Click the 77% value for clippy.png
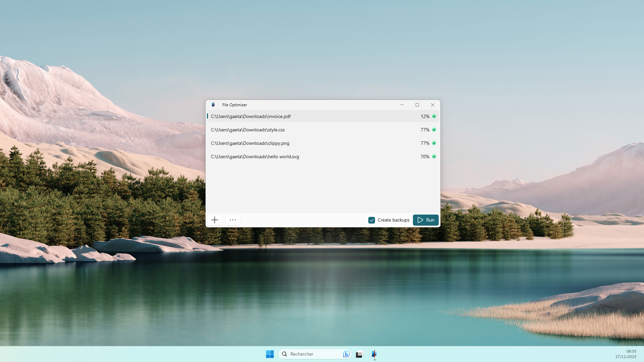Viewport: 644px width, 362px height. click(x=425, y=143)
